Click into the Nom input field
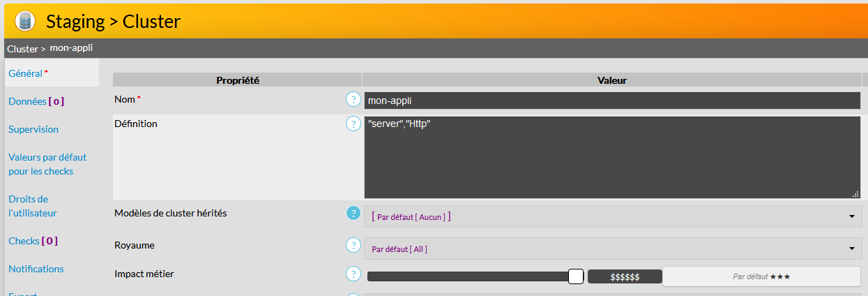This screenshot has height=296, width=868. (612, 101)
